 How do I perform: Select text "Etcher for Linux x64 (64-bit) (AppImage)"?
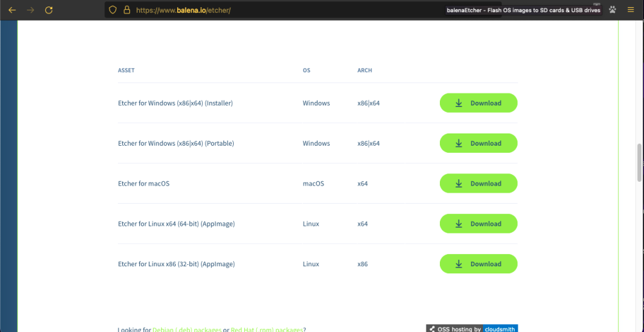176,224
